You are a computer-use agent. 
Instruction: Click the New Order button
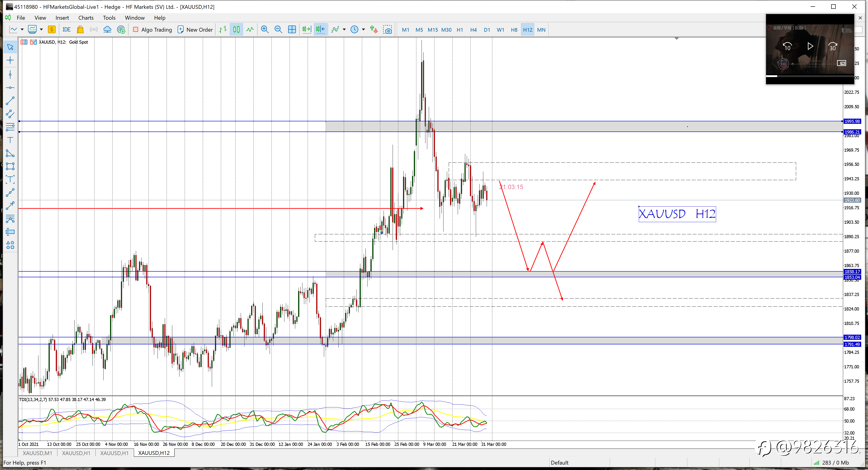pyautogui.click(x=195, y=30)
